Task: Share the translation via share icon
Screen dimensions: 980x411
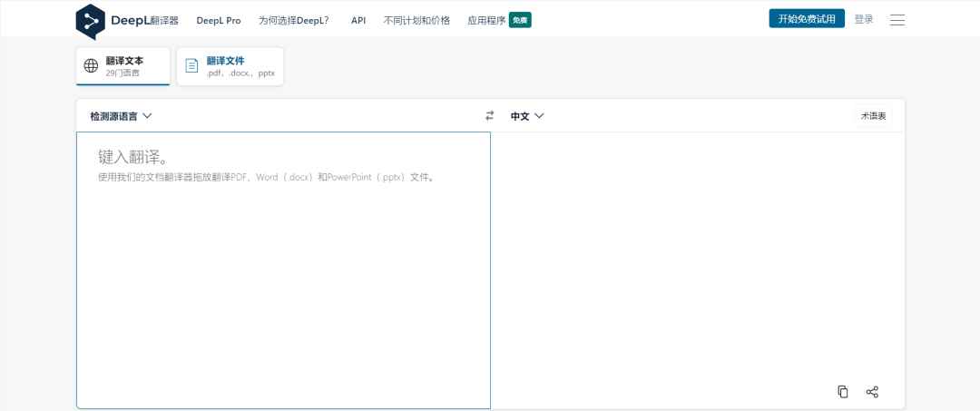Action: click(872, 392)
